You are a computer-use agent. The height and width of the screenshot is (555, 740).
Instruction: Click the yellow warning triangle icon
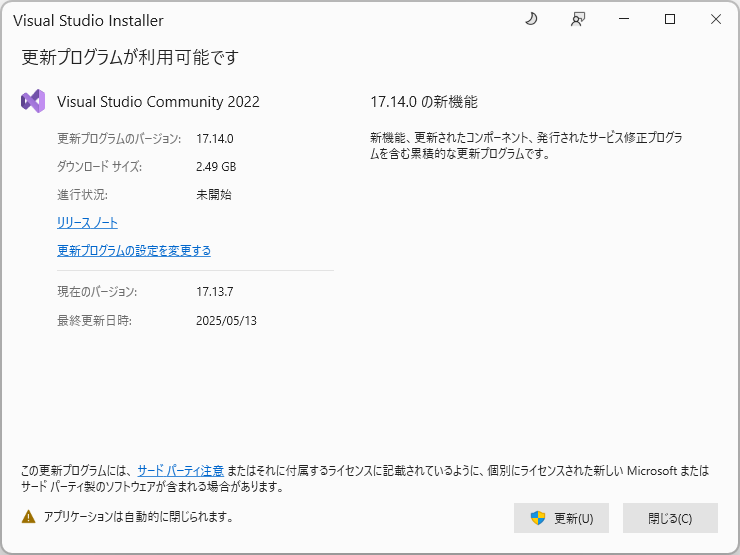click(28, 517)
